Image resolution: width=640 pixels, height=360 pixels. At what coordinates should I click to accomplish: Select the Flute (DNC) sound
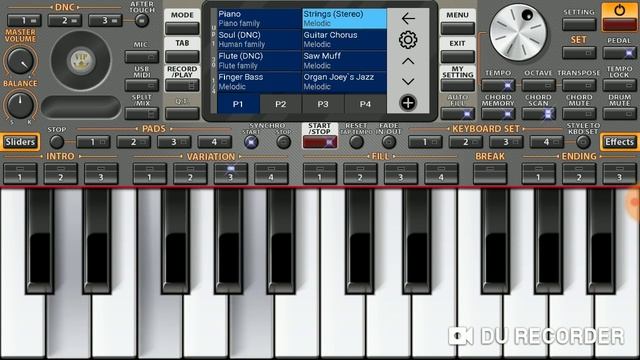259,61
